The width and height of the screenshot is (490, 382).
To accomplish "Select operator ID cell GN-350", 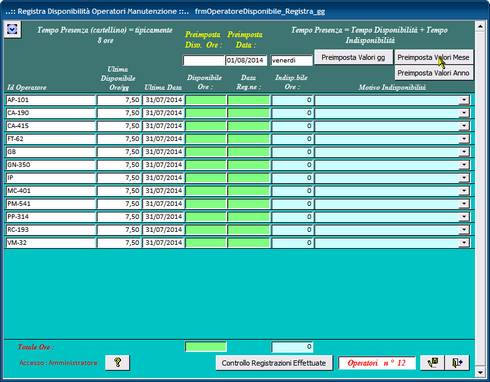I will coord(51,165).
